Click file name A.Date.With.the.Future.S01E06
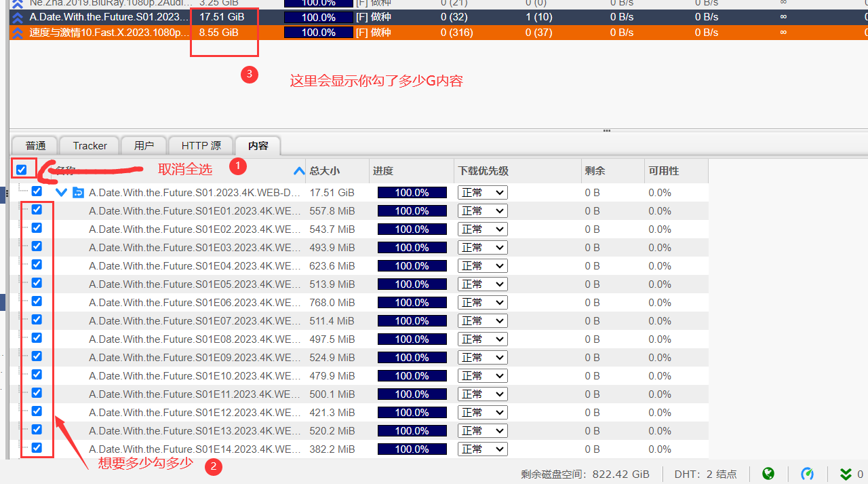868x484 pixels. tap(195, 303)
